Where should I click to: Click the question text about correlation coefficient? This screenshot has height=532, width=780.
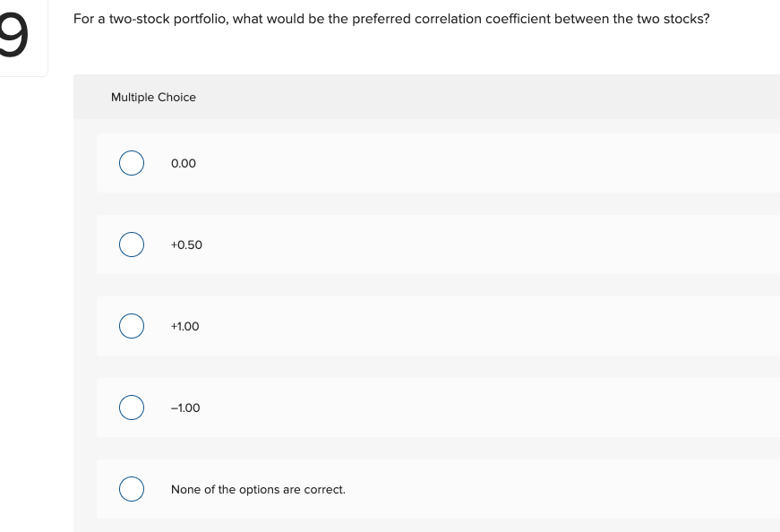point(390,18)
